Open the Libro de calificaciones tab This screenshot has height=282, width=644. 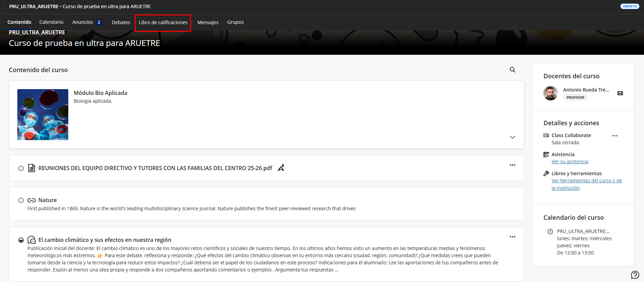[x=163, y=22]
